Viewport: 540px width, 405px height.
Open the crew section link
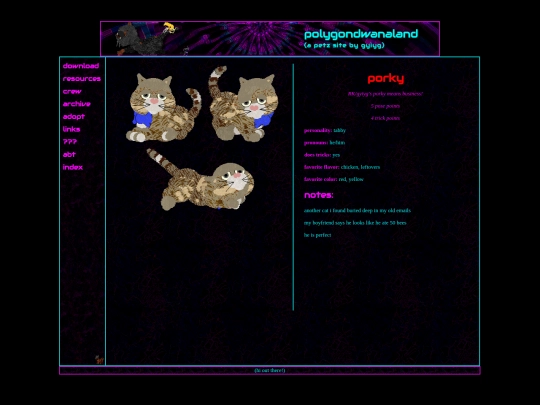click(72, 91)
